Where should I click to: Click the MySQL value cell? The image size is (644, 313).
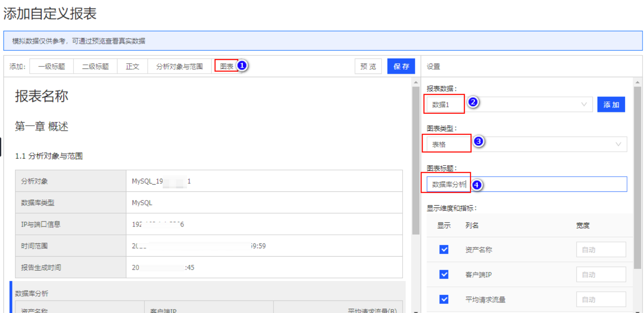coord(264,203)
